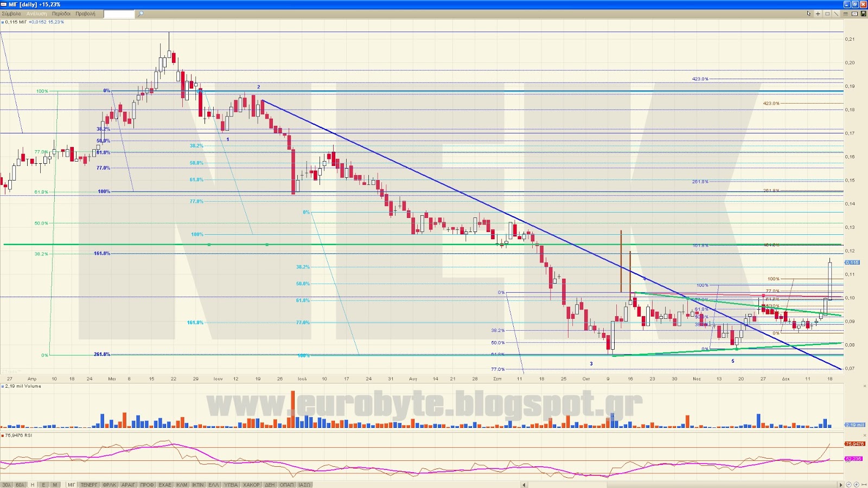This screenshot has width=868, height=488.
Task: Click the wave label 2 near peak
Action: point(259,87)
